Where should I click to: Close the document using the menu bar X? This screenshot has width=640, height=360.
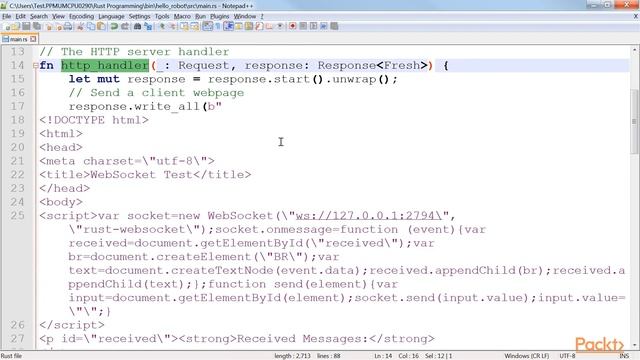(x=636, y=16)
